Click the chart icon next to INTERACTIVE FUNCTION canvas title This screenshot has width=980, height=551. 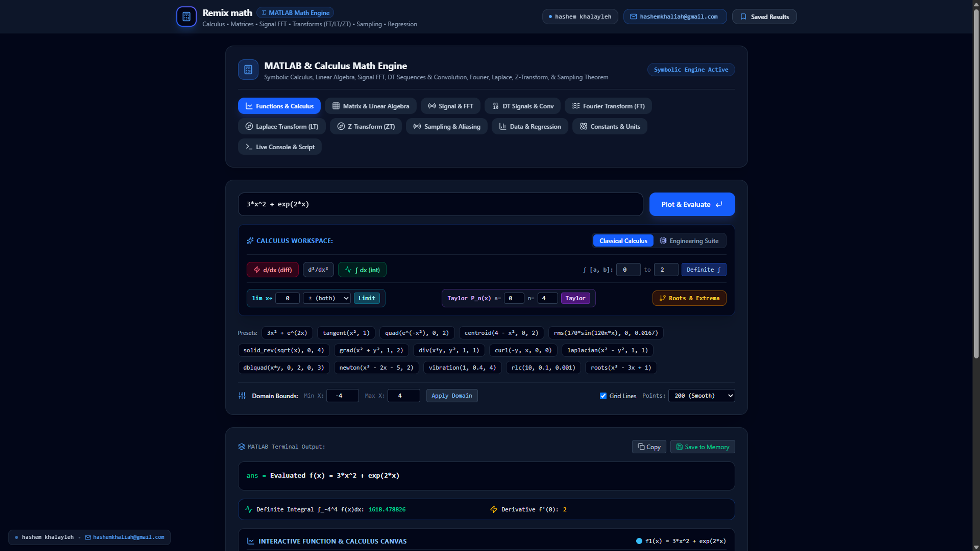tap(250, 541)
